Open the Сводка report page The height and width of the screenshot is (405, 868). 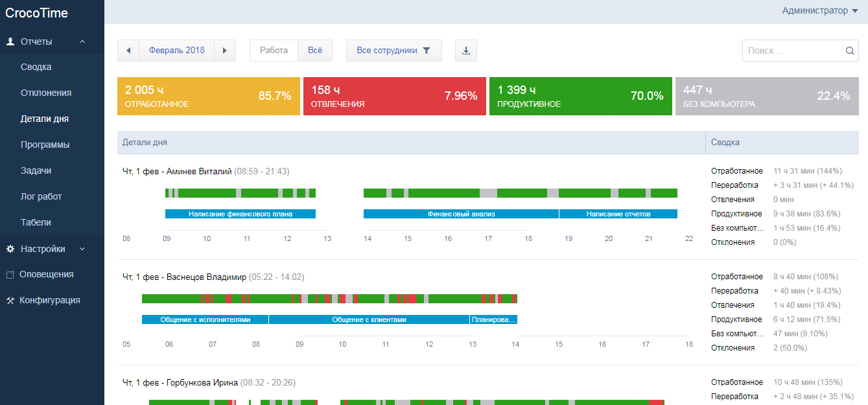(36, 67)
